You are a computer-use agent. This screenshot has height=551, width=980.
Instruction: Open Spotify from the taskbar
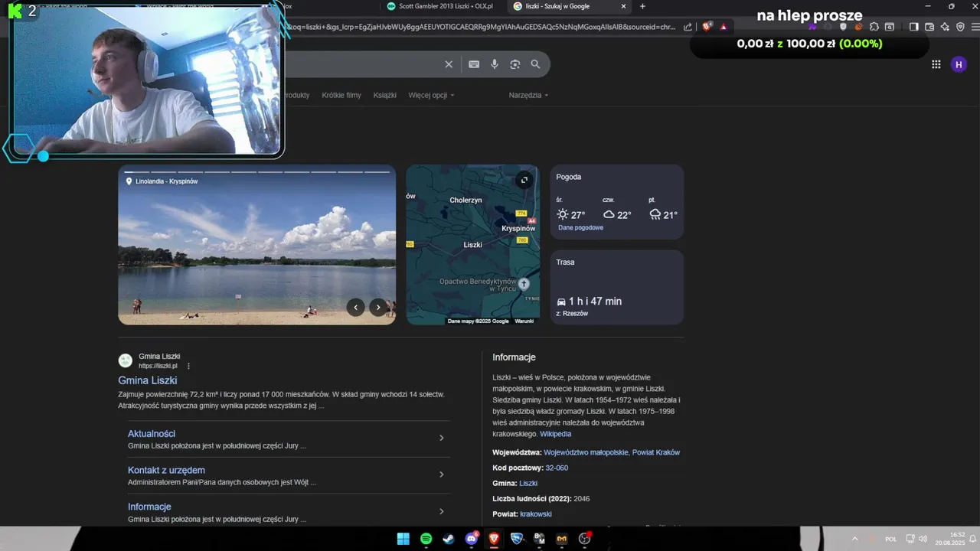[426, 539]
